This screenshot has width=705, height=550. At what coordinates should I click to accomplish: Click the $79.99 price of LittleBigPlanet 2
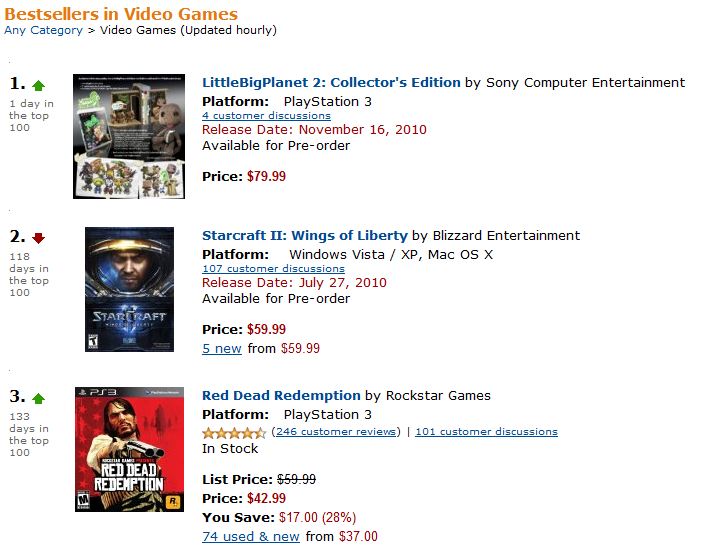coord(266,177)
